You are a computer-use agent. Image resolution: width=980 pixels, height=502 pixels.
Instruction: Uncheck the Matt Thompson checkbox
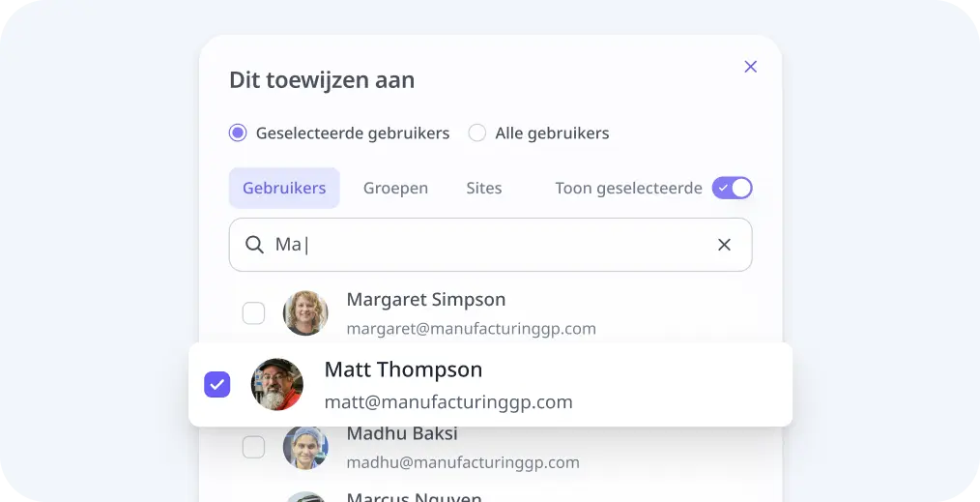tap(217, 384)
